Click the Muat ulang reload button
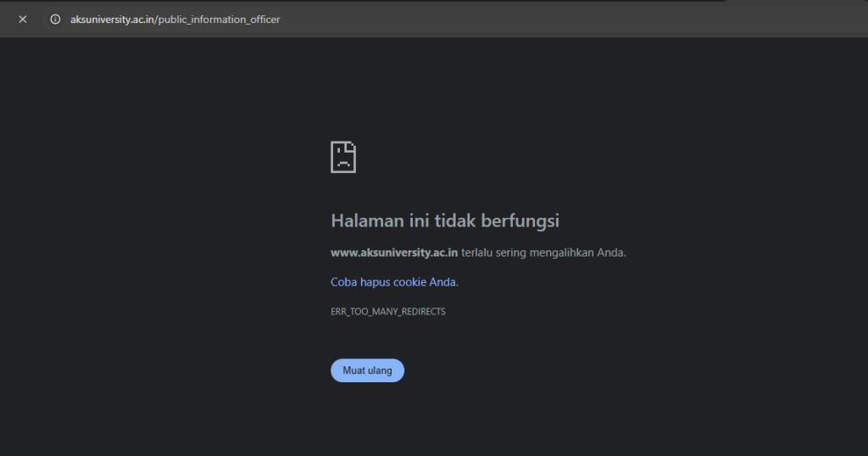 [x=367, y=370]
